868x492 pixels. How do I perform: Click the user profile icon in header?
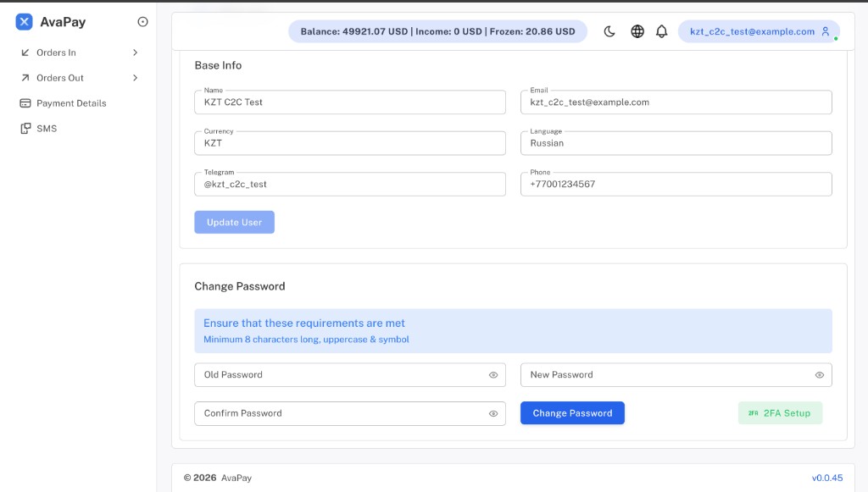(826, 31)
